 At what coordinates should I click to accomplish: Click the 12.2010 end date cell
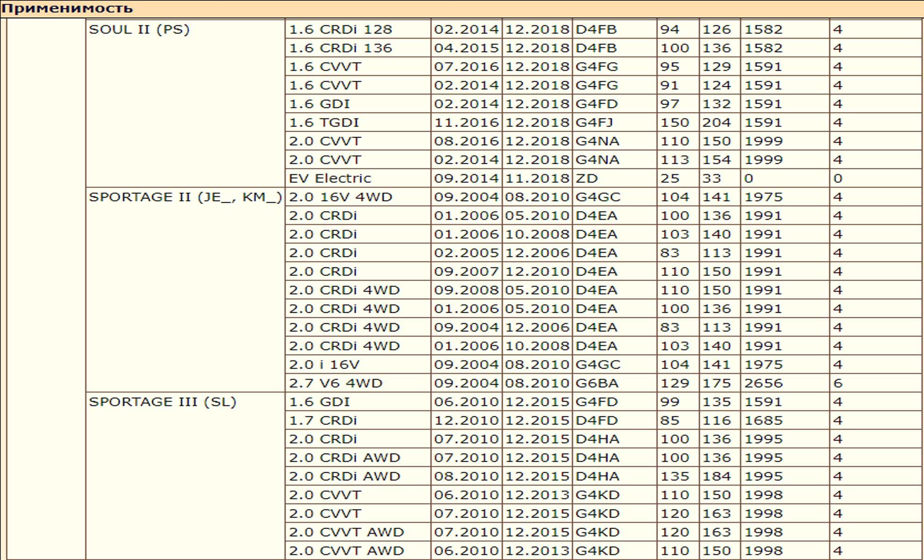click(x=537, y=271)
